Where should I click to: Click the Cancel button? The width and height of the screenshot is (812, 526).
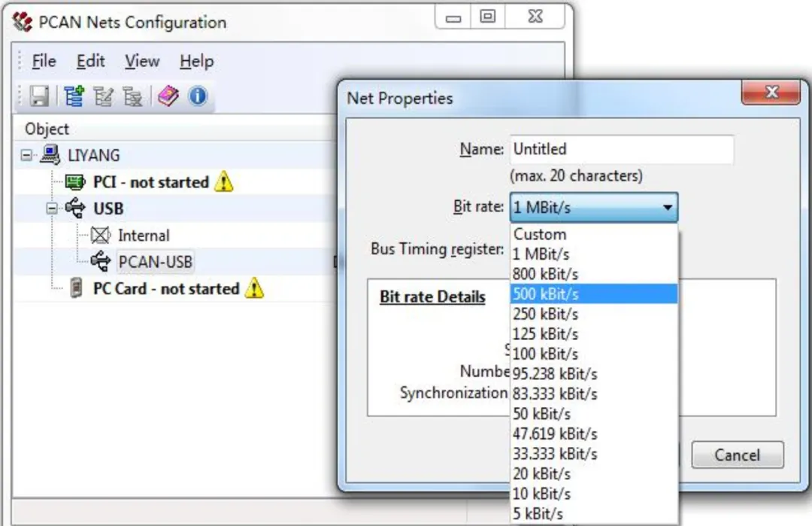(738, 455)
